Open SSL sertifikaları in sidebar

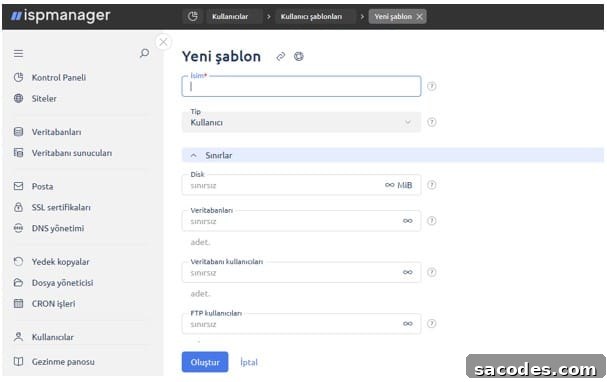(x=61, y=207)
